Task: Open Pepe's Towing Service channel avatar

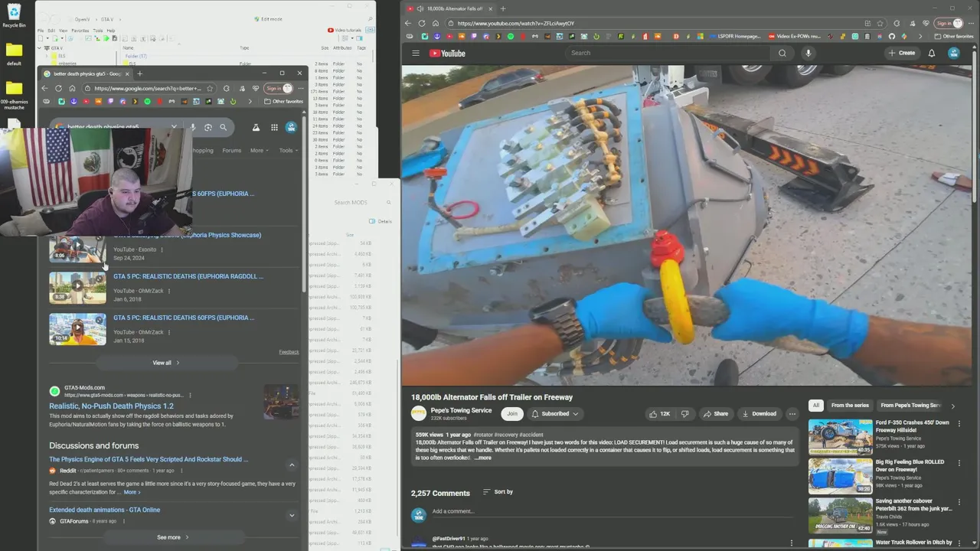Action: coord(419,413)
